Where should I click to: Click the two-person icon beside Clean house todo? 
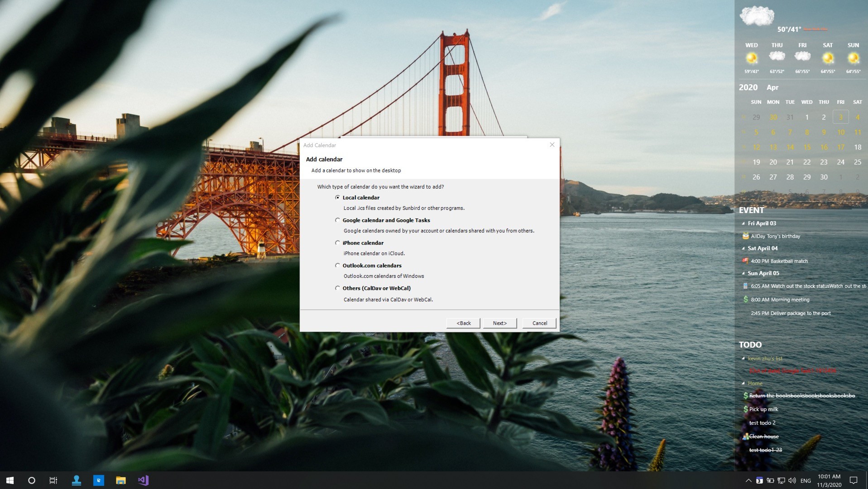pos(745,436)
